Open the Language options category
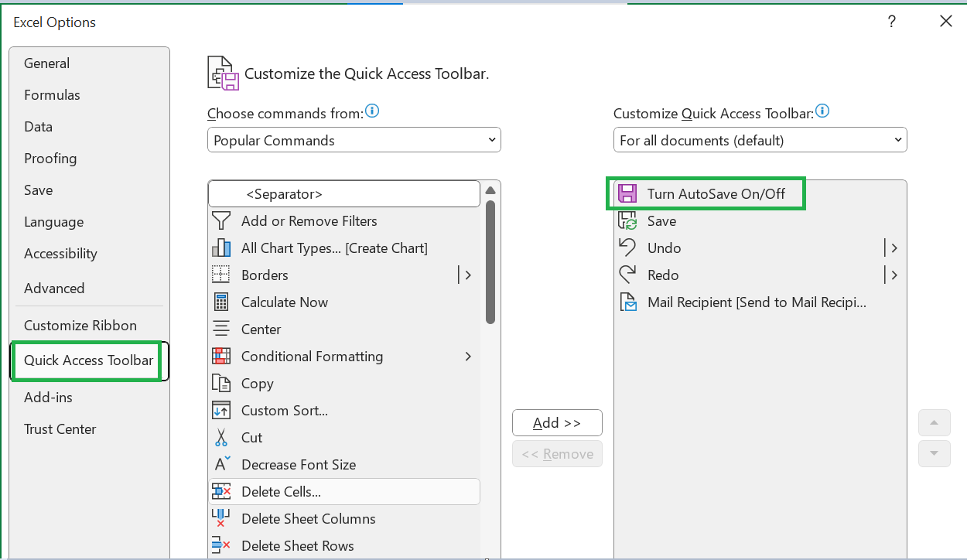This screenshot has width=967, height=560. coord(89,222)
